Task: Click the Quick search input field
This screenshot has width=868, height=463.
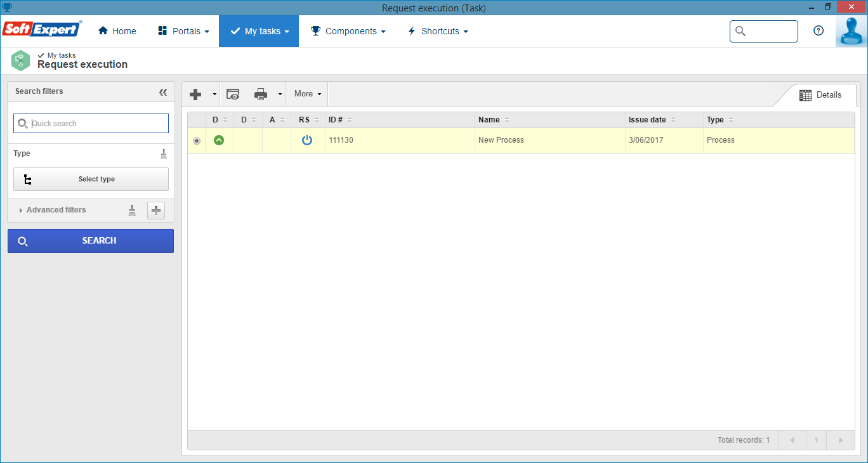Action: (91, 124)
